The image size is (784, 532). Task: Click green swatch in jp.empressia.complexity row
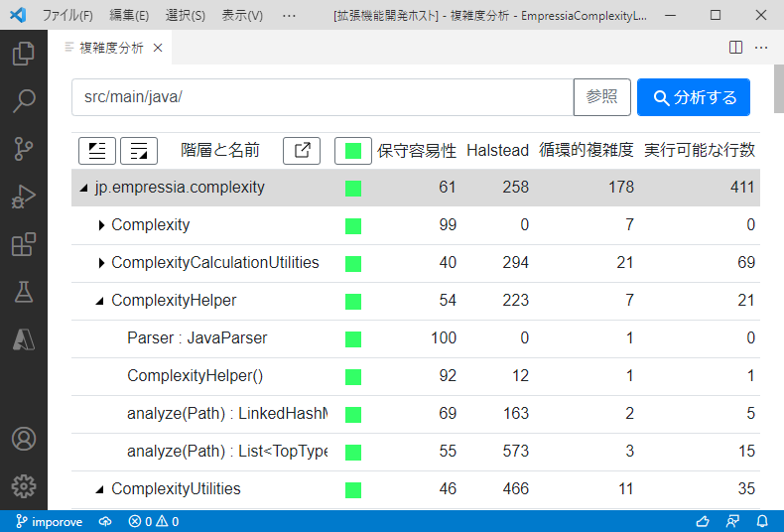[x=353, y=189]
